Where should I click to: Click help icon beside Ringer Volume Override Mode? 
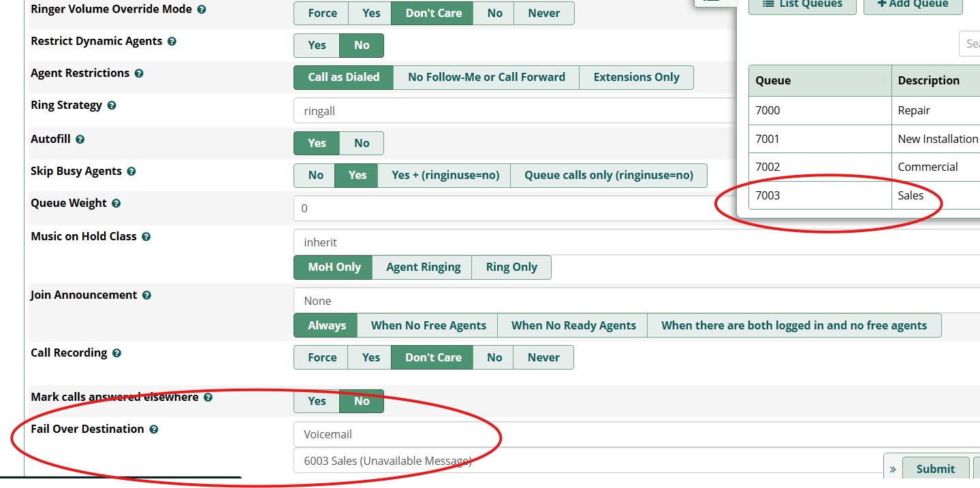coord(202,10)
